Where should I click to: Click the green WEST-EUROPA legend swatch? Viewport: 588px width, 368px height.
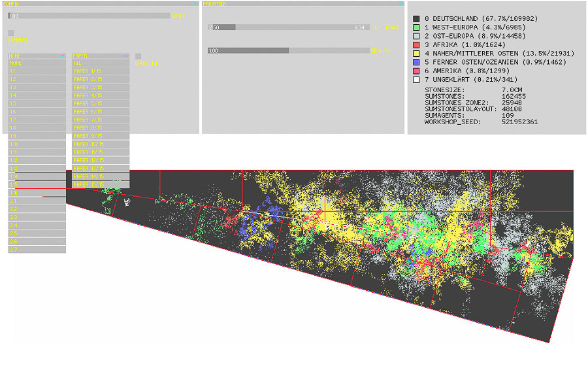416,27
